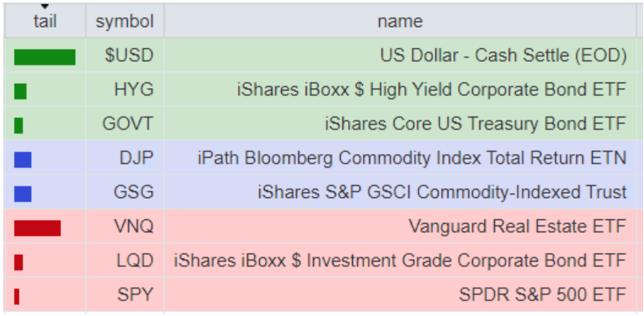Open the iPath Bloomberg Commodity Index row
Screen dimensions: 644x316
click(320, 158)
